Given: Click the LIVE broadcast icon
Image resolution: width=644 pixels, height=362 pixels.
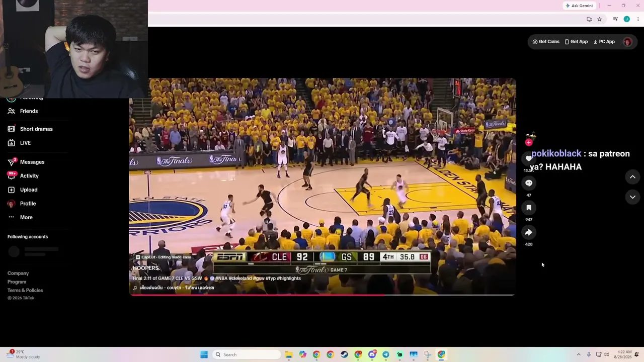Looking at the screenshot, I should 11,143.
